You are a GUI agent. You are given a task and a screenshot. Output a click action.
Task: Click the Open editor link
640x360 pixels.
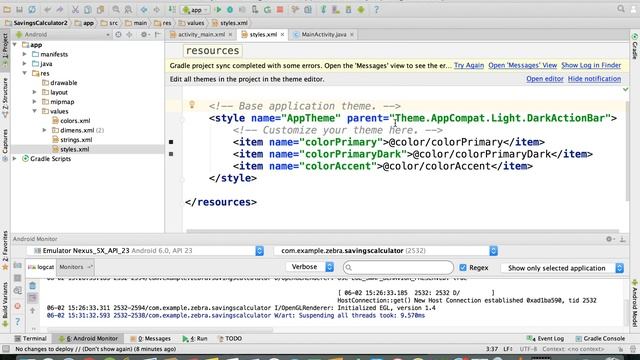coord(544,79)
